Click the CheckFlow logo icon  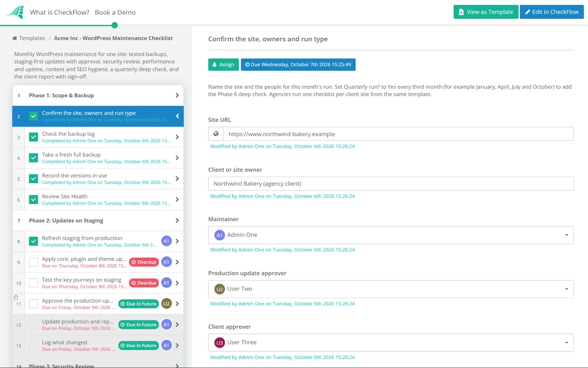tap(14, 12)
